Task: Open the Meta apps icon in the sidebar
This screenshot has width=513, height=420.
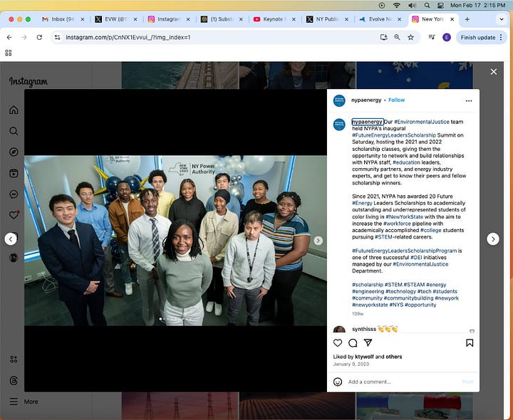Action: pos(14,359)
